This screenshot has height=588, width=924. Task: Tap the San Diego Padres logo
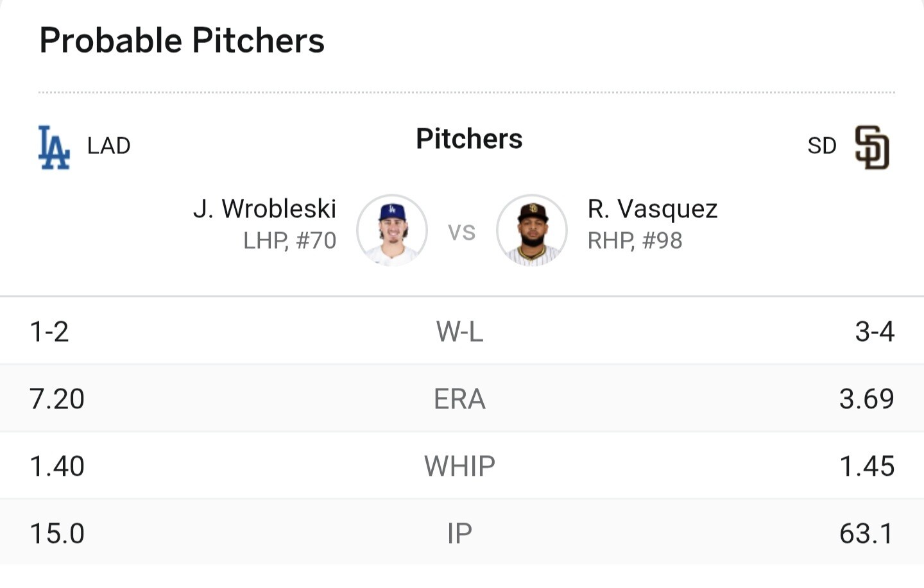click(x=872, y=147)
